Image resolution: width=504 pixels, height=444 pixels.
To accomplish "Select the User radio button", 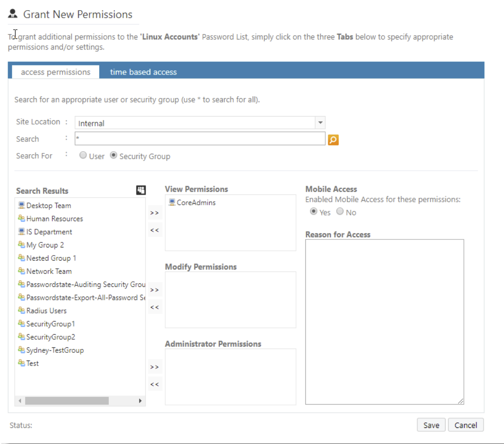I will pyautogui.click(x=83, y=155).
